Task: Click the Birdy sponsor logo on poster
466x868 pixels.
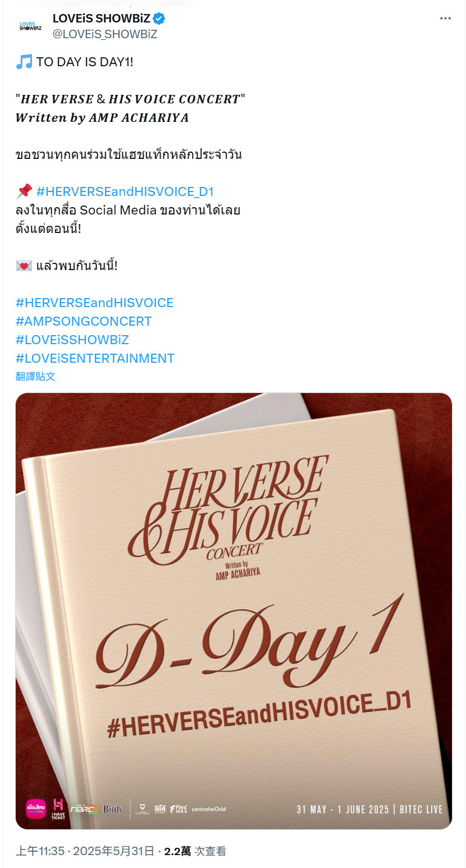Action: click(x=113, y=809)
